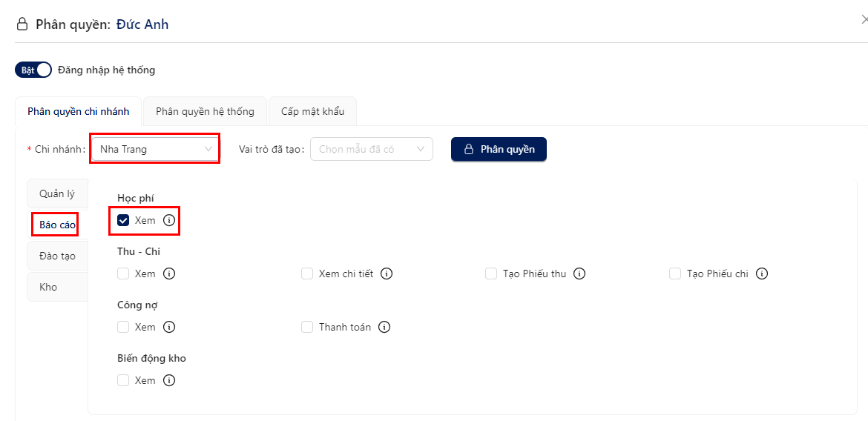Screen dimensions: 868x421
Task: Click info icon next to Thanh toán
Action: (384, 327)
